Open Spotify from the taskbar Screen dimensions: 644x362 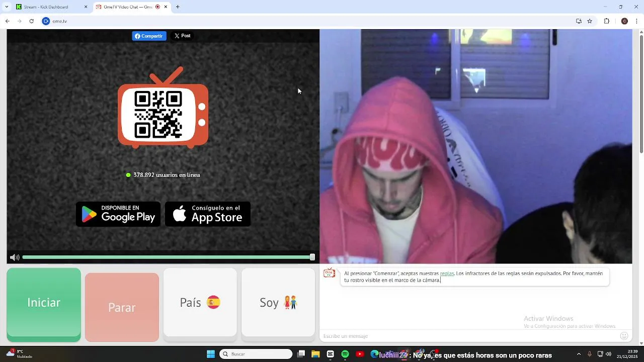point(345,354)
